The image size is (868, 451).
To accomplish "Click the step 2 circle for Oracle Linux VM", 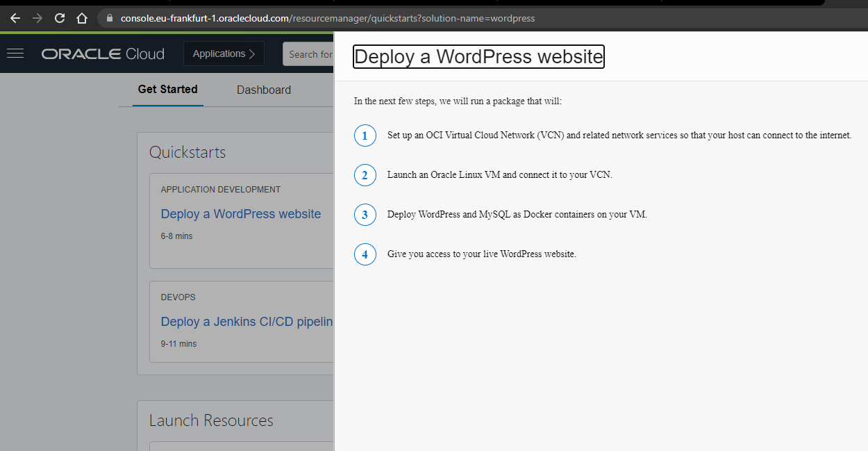I will [365, 175].
